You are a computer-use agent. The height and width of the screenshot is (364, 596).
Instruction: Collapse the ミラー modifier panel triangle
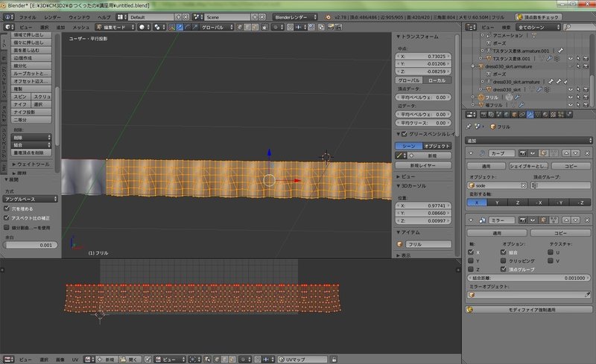pyautogui.click(x=471, y=220)
